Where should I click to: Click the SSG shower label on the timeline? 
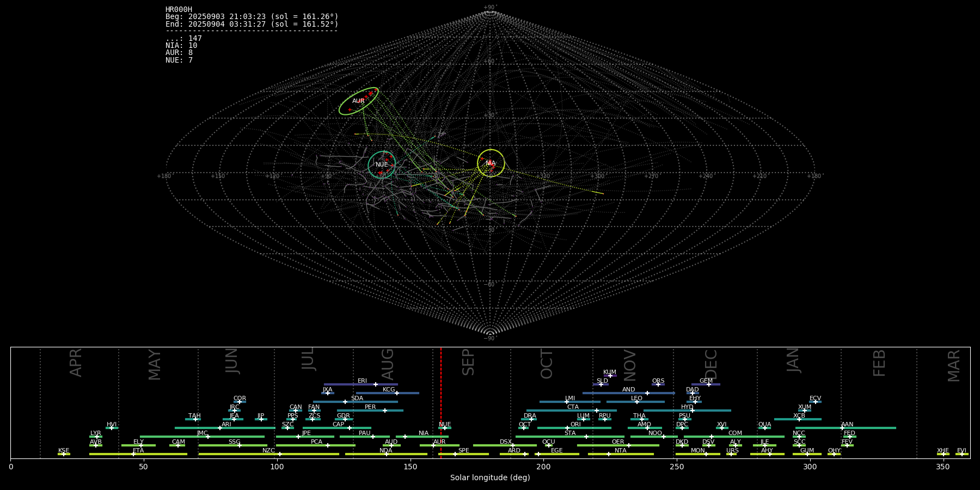tap(234, 442)
